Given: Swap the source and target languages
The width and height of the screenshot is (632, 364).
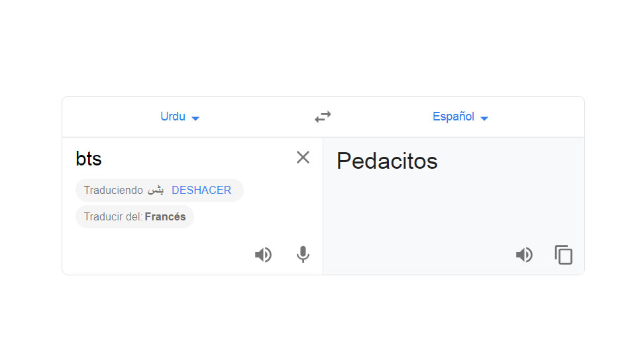Looking at the screenshot, I should point(323,117).
